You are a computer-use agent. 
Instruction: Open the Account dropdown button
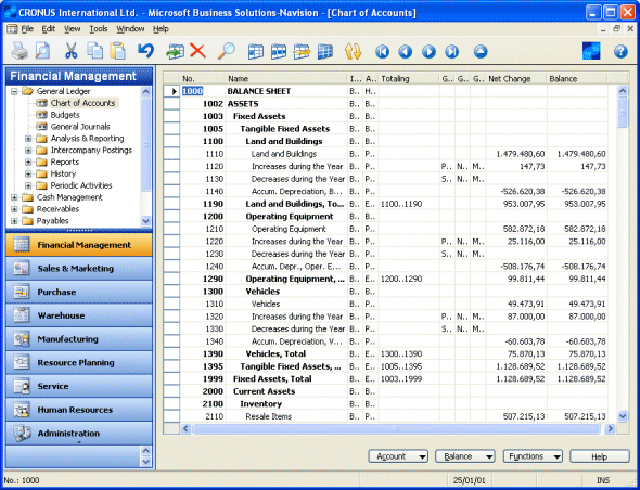click(x=397, y=456)
